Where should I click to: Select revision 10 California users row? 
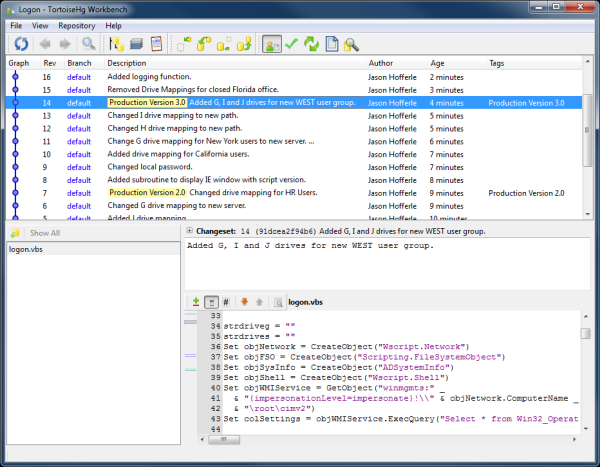(294, 154)
